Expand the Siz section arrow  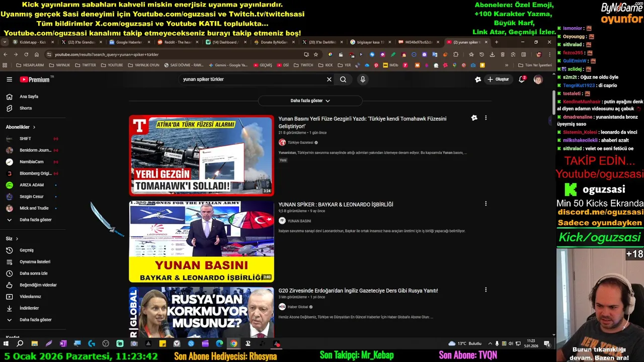click(17, 239)
